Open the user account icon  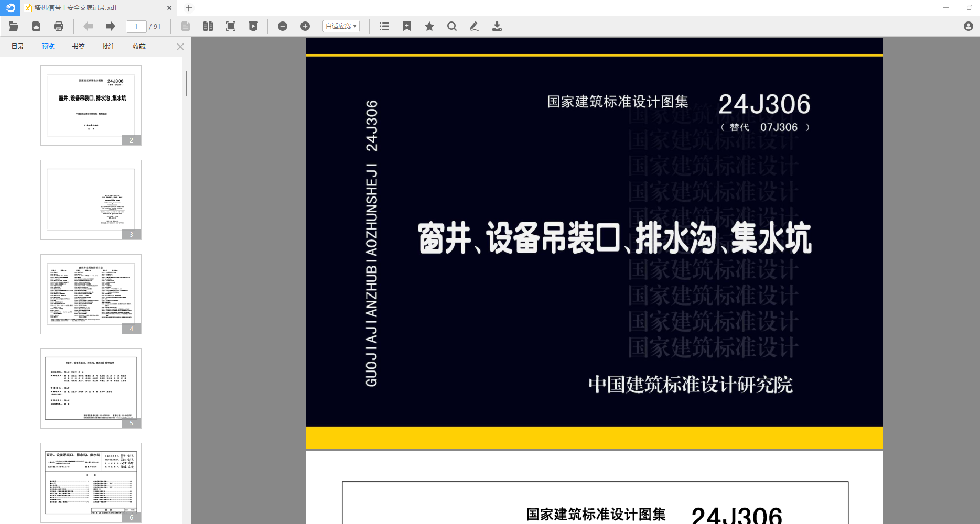[968, 26]
